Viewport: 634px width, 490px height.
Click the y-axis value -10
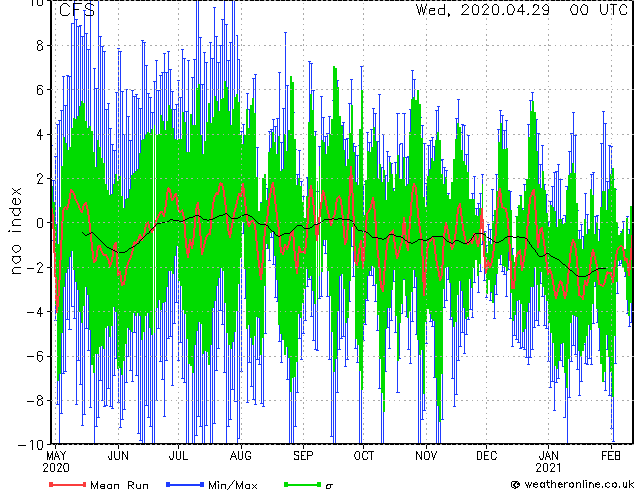click(x=31, y=445)
